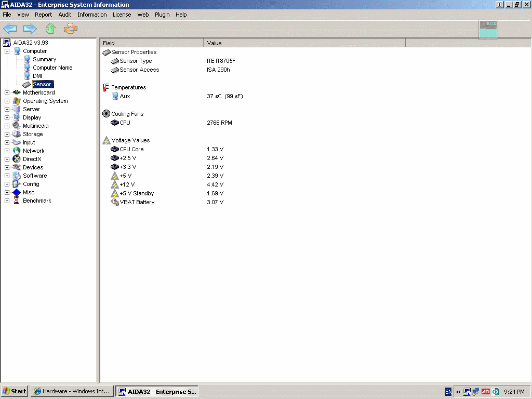This screenshot has height=399, width=532.
Task: Open the License menu
Action: [x=122, y=15]
